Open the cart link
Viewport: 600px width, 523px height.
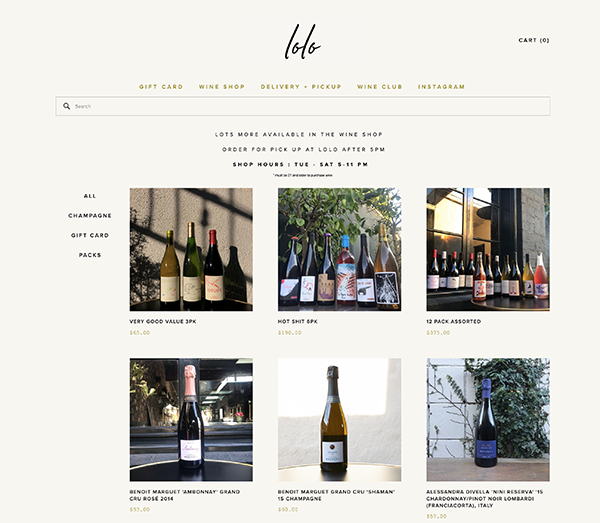[534, 40]
